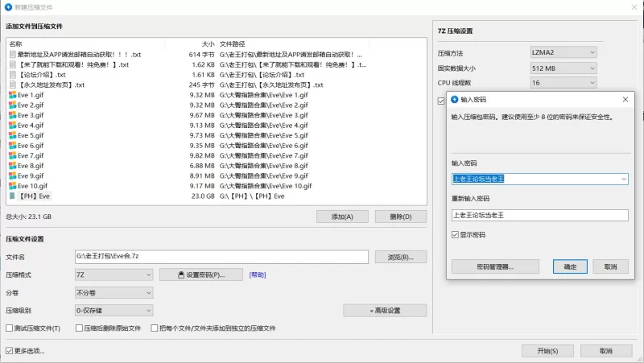Click the app icon in the 输入密码 dialog title
The image size is (644, 363).
[454, 99]
